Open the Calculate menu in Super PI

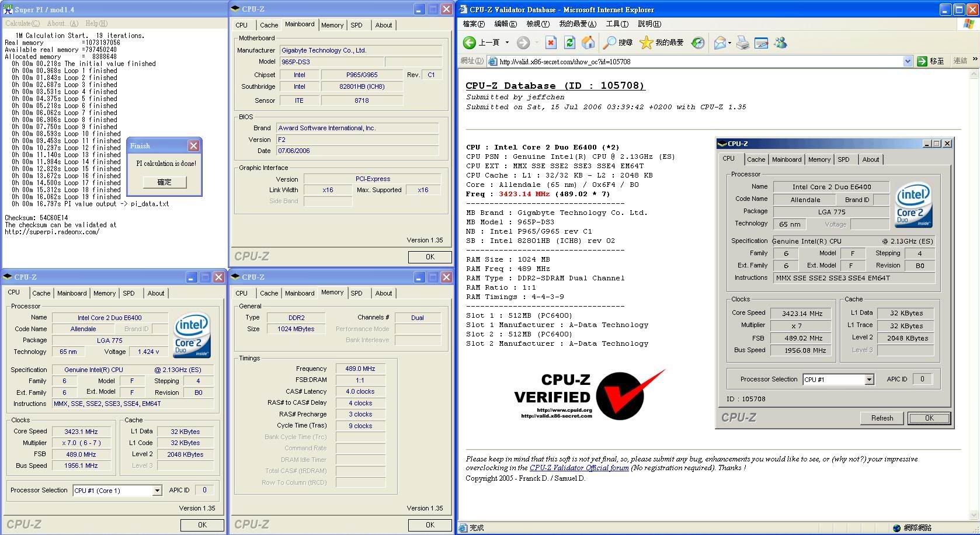tap(23, 23)
